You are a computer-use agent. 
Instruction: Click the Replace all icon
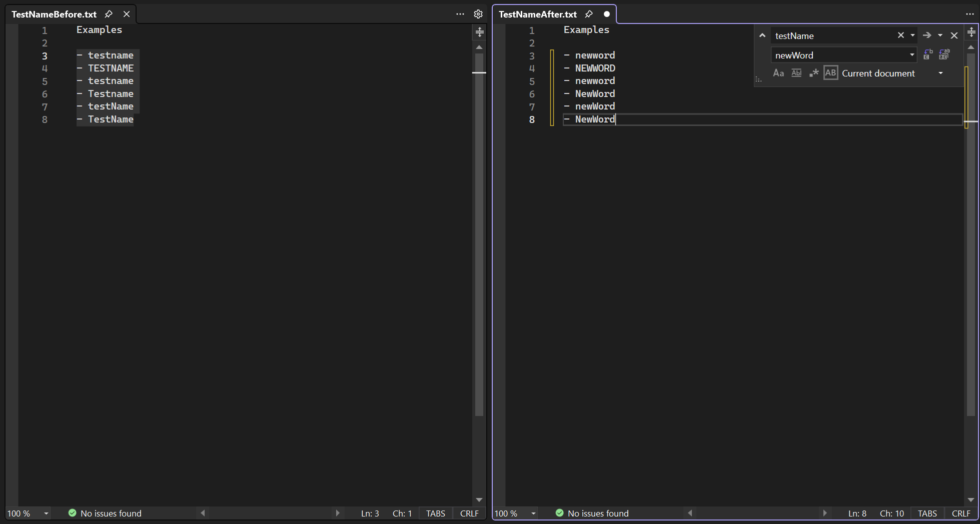(x=944, y=54)
